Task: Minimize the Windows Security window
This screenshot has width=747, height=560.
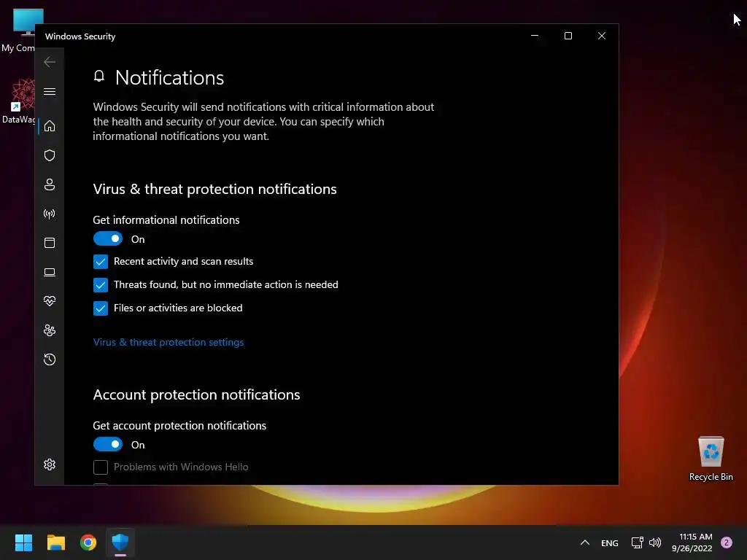Action: point(535,36)
